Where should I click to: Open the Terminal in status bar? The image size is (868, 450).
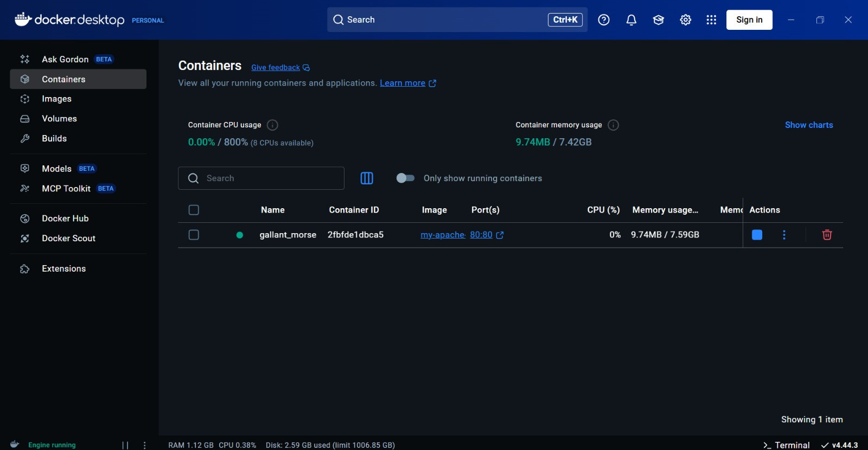click(786, 445)
